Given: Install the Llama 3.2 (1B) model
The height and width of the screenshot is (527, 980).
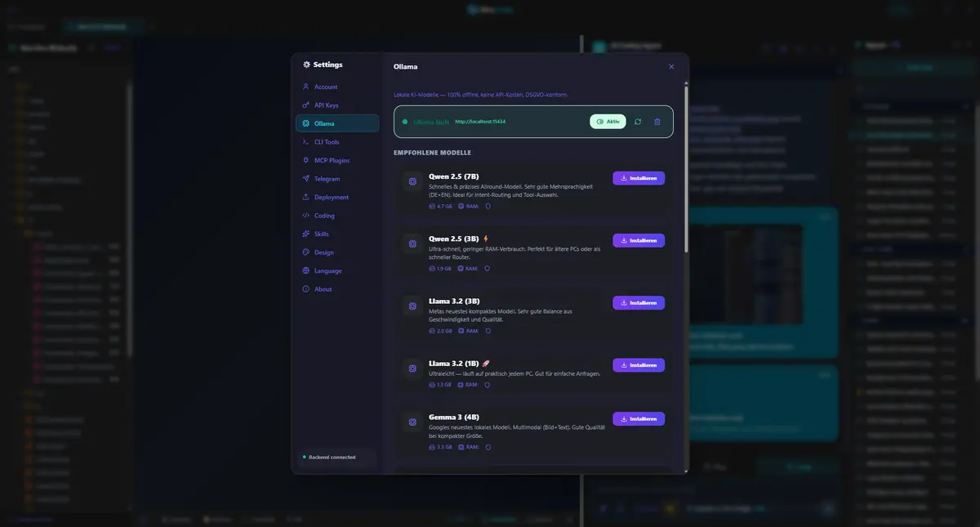Looking at the screenshot, I should [639, 365].
